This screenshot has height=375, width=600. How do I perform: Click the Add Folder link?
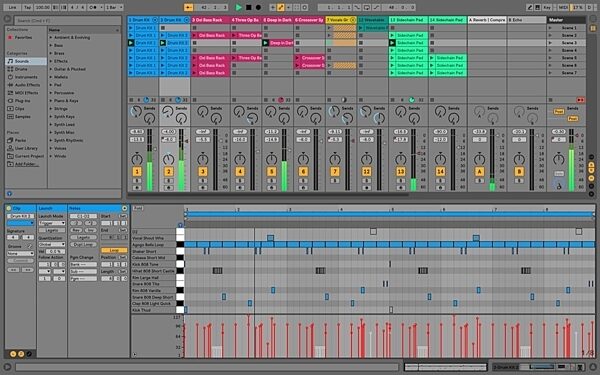pos(26,164)
